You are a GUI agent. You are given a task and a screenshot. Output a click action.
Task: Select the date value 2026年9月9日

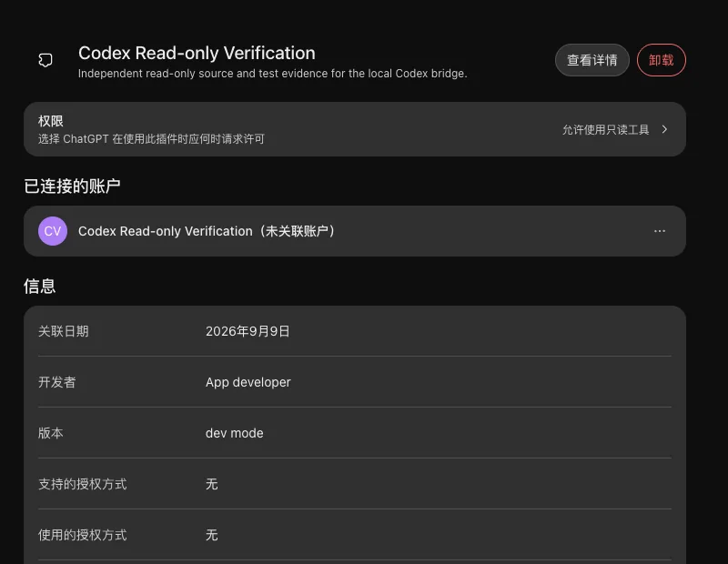coord(248,331)
